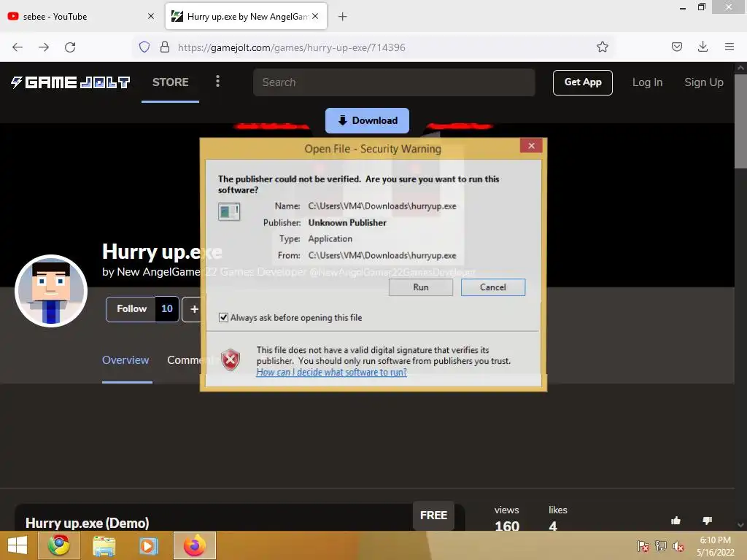Screen dimensions: 747x560
Task: Select the Hurry up.exe Game Jolt tab
Action: coord(246,16)
